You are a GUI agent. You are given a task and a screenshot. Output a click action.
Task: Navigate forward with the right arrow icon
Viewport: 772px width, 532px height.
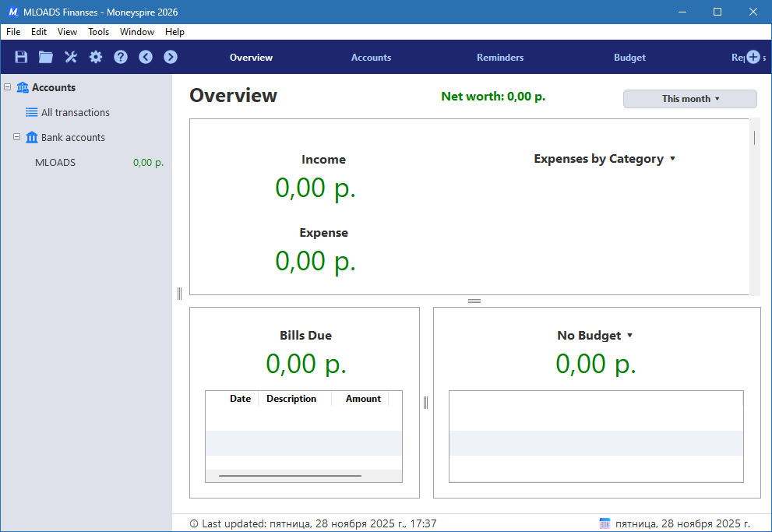pyautogui.click(x=170, y=57)
